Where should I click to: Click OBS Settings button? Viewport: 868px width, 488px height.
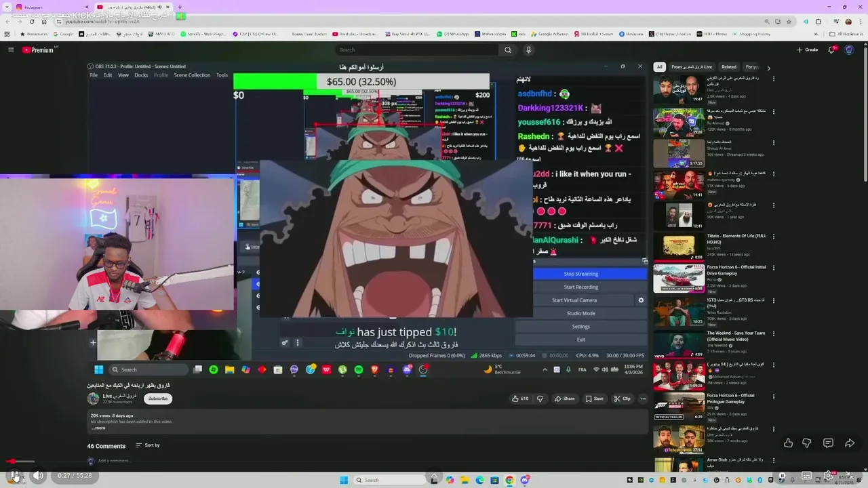tap(580, 327)
